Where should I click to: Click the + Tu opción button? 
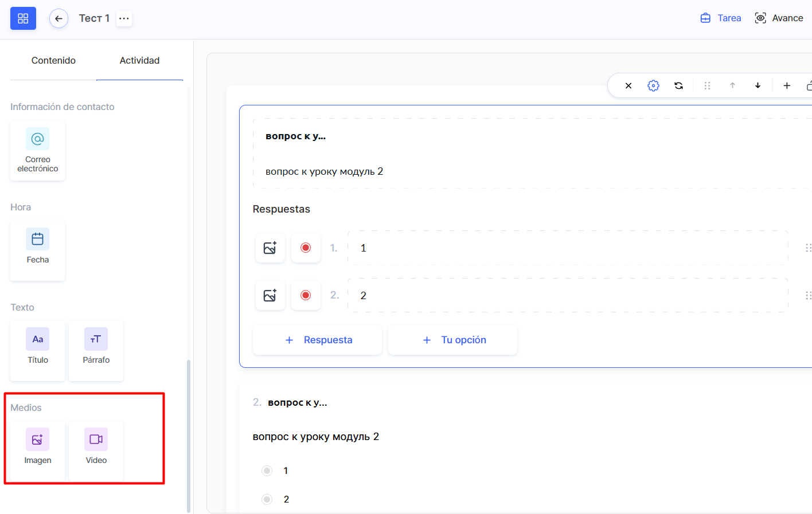click(x=453, y=340)
